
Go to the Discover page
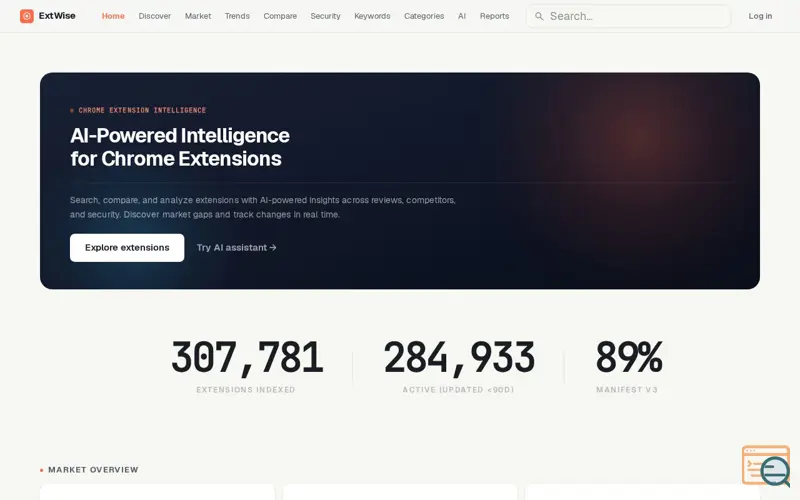pos(155,16)
